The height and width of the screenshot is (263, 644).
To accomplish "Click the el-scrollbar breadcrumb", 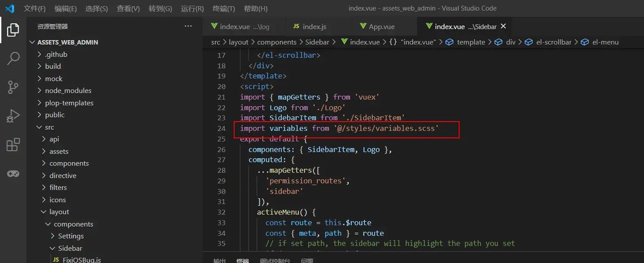I will click(553, 42).
